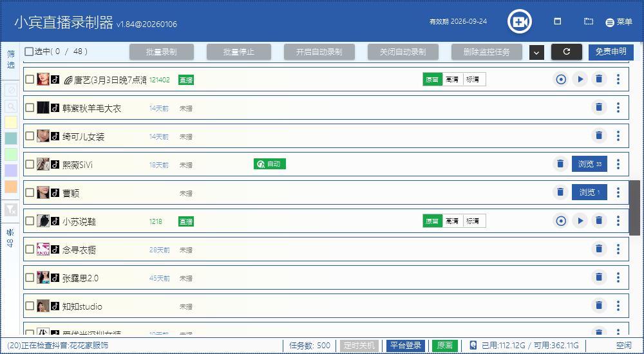Image resolution: width=644 pixels, height=354 pixels.
Task: Start recording 唐艺 live stream
Action: pos(561,79)
